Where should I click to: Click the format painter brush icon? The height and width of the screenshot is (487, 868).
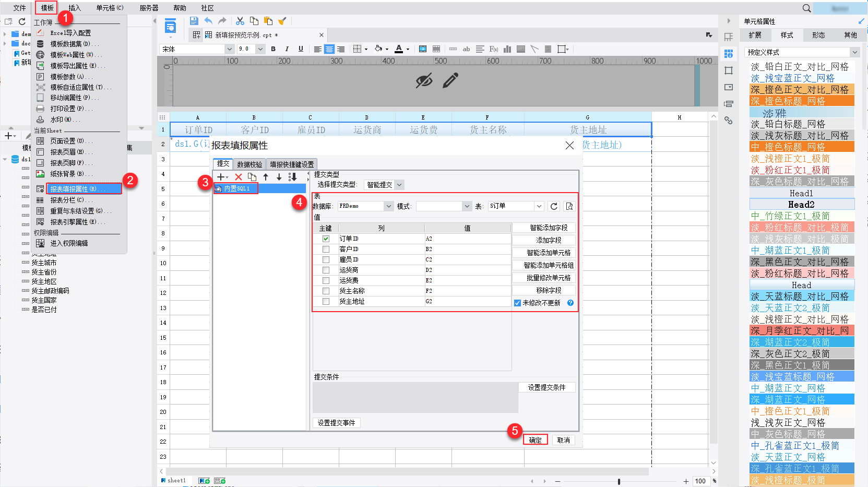point(282,21)
